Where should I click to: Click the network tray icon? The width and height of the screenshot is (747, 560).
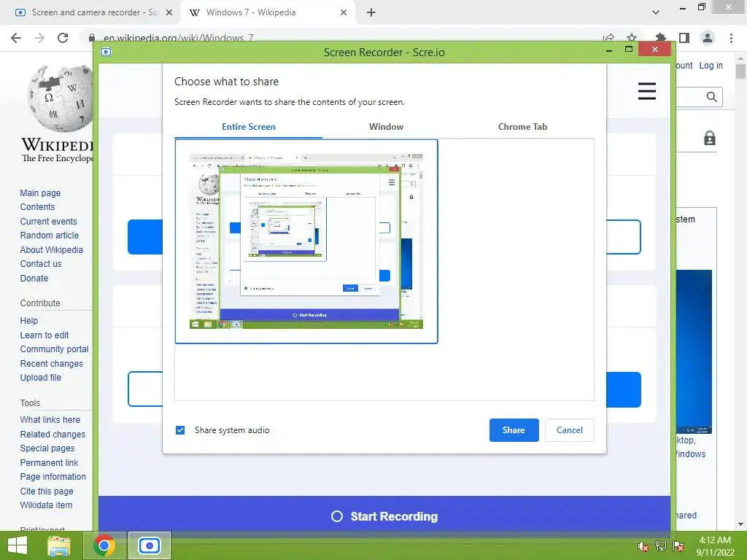(660, 546)
